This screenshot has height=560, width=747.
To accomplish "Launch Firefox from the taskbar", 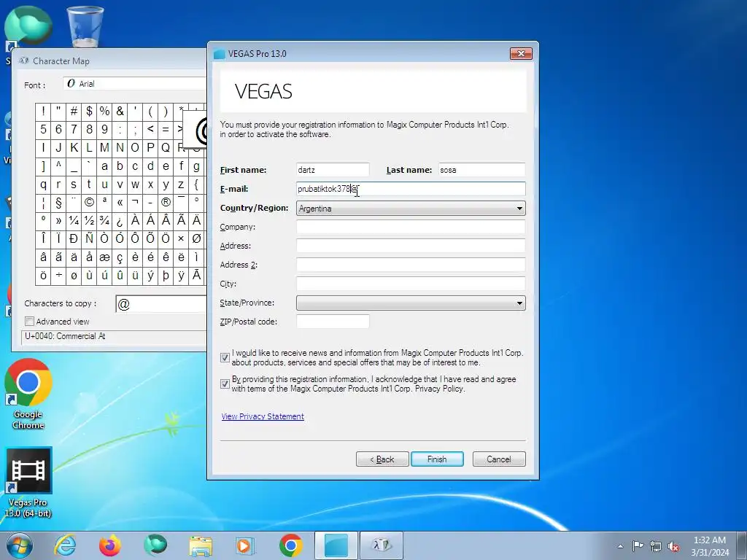I will (110, 545).
